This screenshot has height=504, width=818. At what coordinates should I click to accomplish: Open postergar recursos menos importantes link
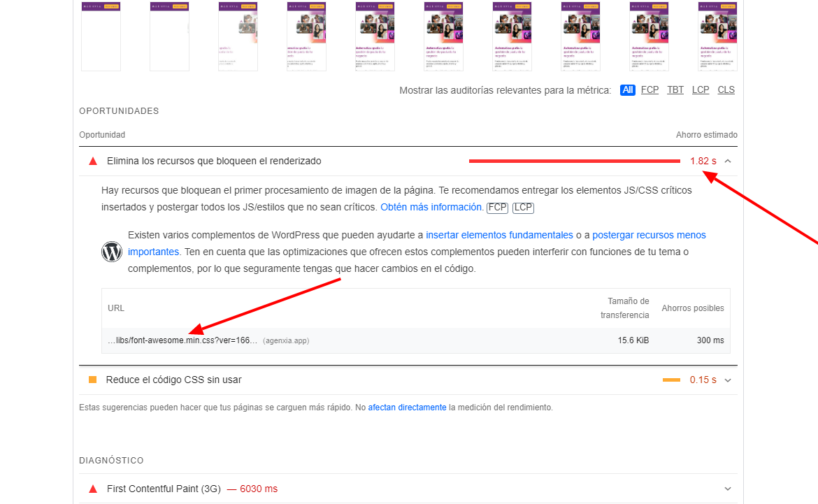649,236
